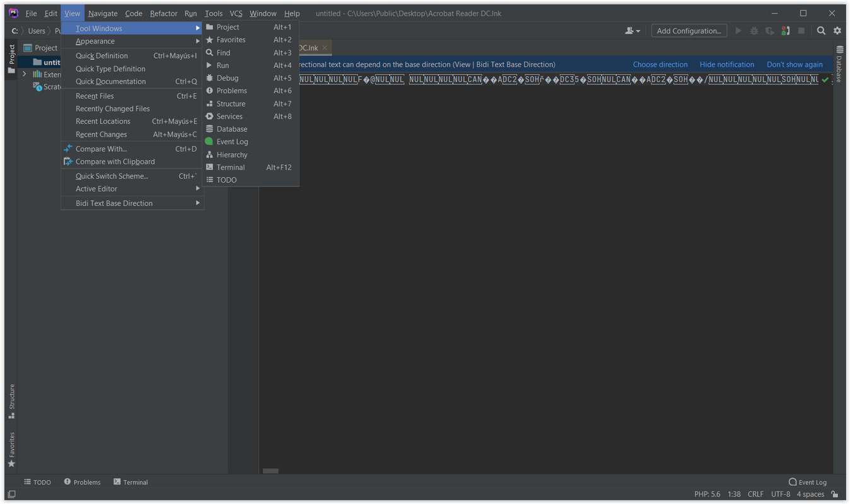Select the Debug tool window entry

pyautogui.click(x=250, y=78)
